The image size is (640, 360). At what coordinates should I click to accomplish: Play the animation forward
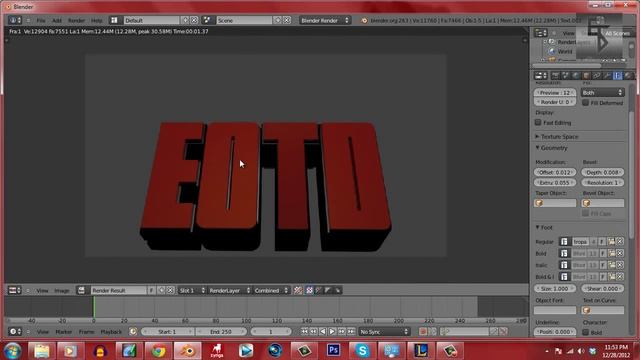[332, 331]
